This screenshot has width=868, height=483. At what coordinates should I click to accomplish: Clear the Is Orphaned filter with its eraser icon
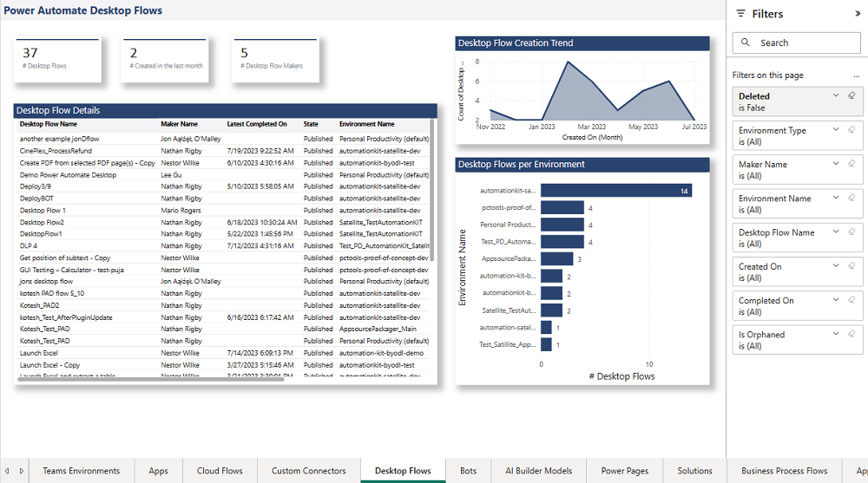852,334
